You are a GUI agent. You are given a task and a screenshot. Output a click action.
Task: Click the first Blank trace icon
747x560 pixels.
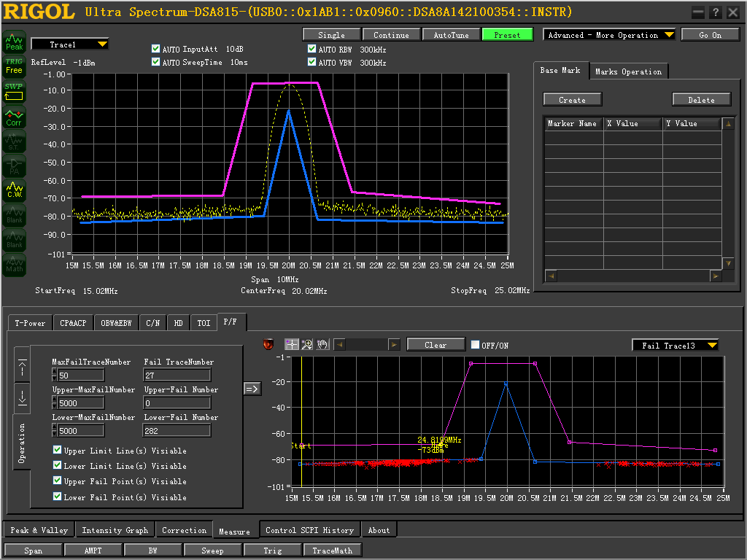point(15,215)
